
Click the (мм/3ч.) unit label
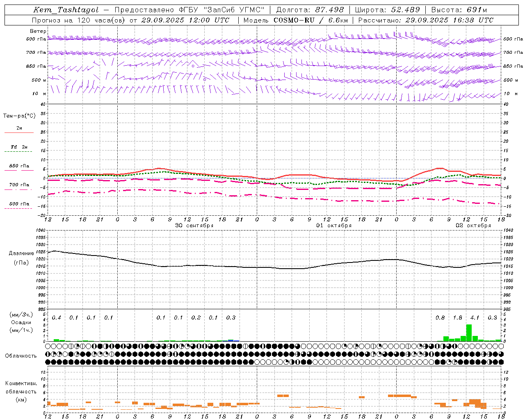click(21, 315)
